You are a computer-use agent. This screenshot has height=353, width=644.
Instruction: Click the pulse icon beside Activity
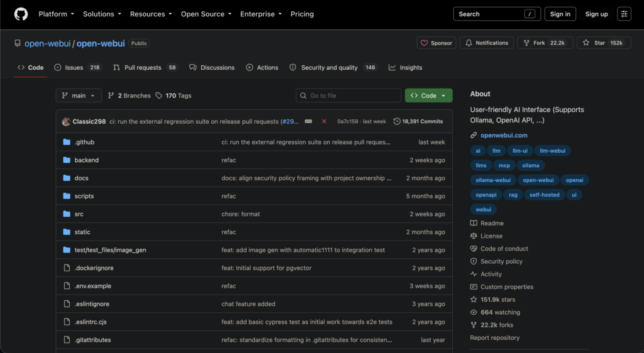click(x=474, y=274)
